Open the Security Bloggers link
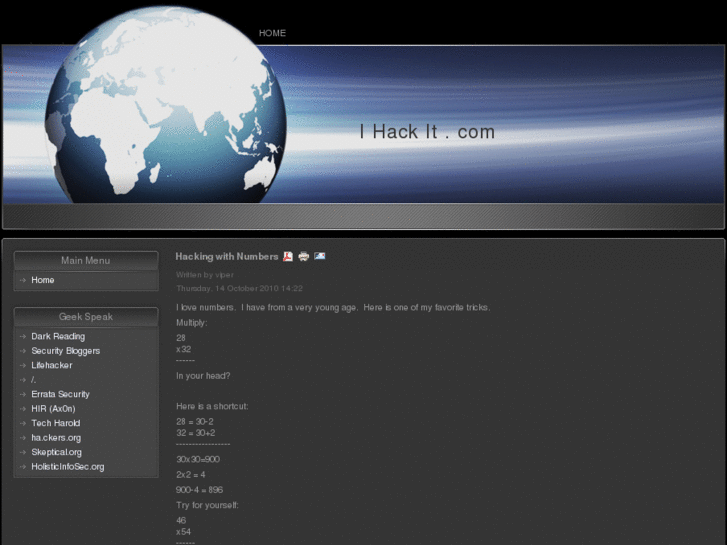This screenshot has height=545, width=727. [65, 351]
